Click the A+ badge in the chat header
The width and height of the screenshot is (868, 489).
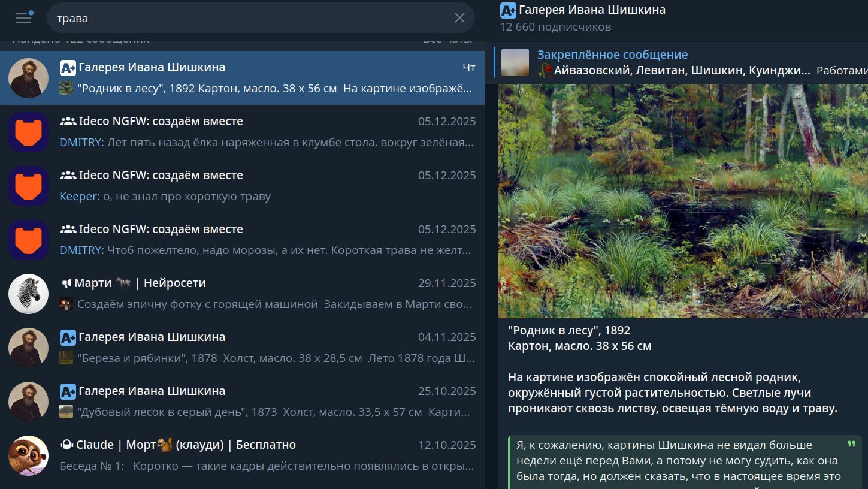tap(508, 10)
